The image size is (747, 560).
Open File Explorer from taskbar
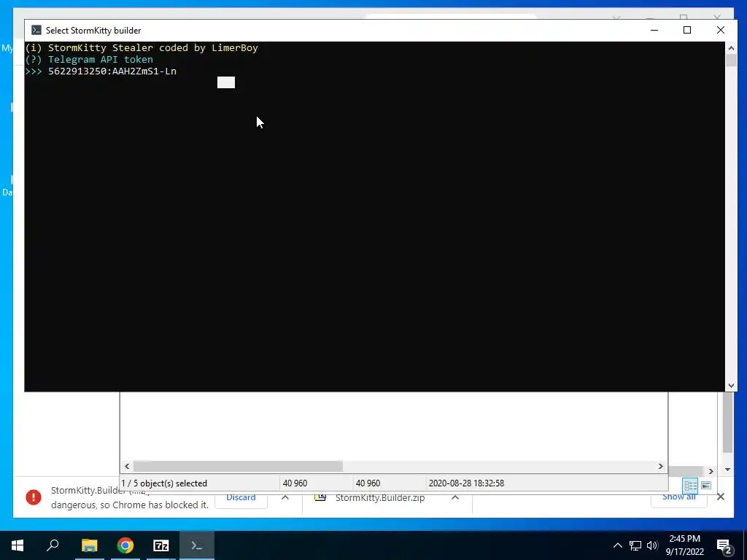tap(89, 545)
